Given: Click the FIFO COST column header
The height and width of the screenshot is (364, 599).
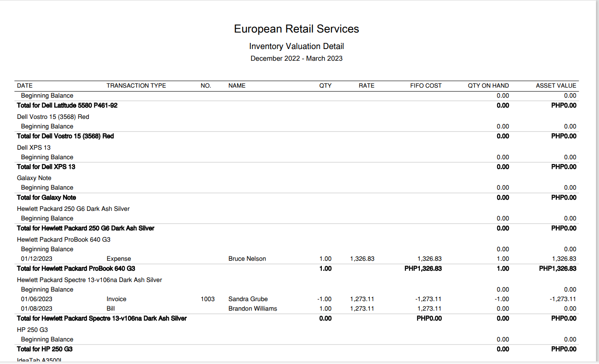Looking at the screenshot, I should point(426,85).
